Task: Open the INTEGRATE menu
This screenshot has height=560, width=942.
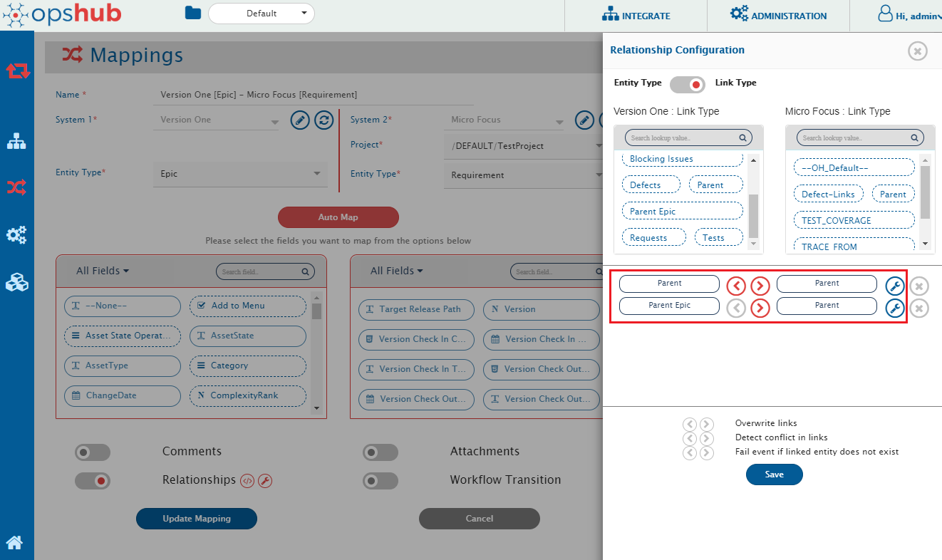Action: pyautogui.click(x=636, y=16)
